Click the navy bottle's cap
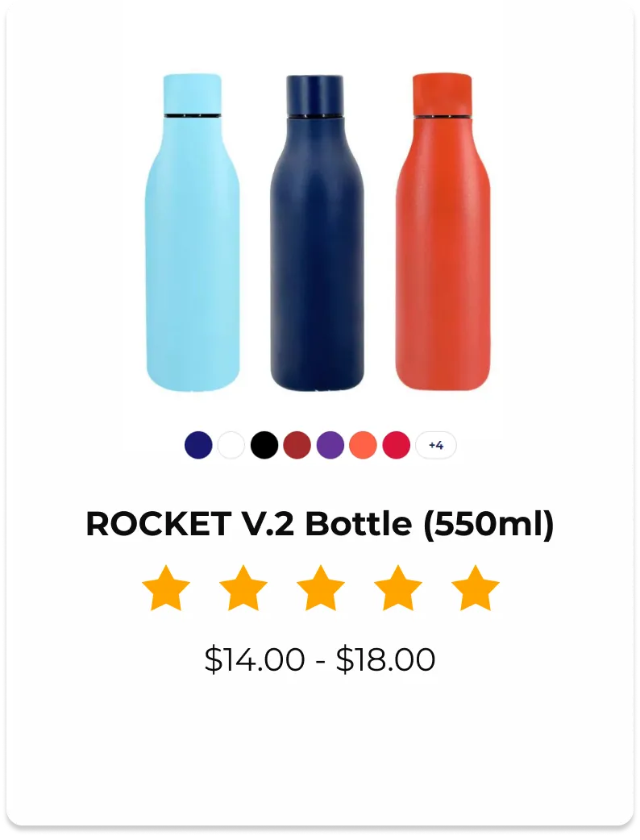 (315, 94)
